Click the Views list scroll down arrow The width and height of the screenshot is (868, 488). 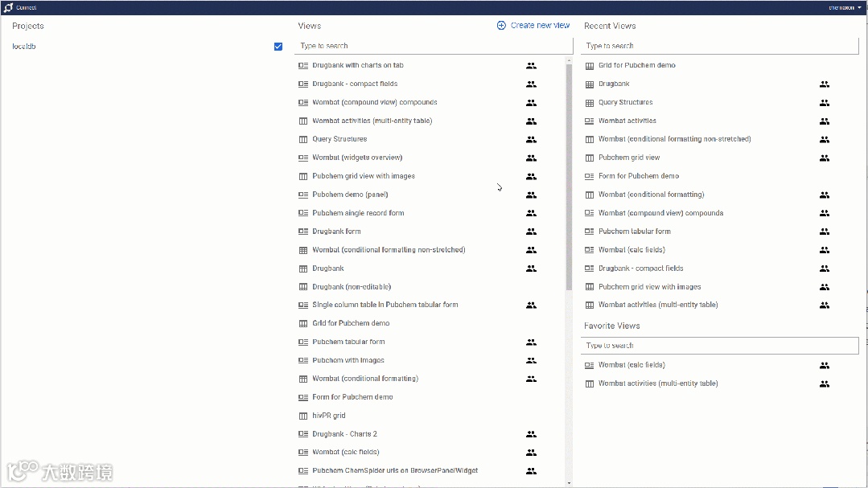pyautogui.click(x=569, y=483)
